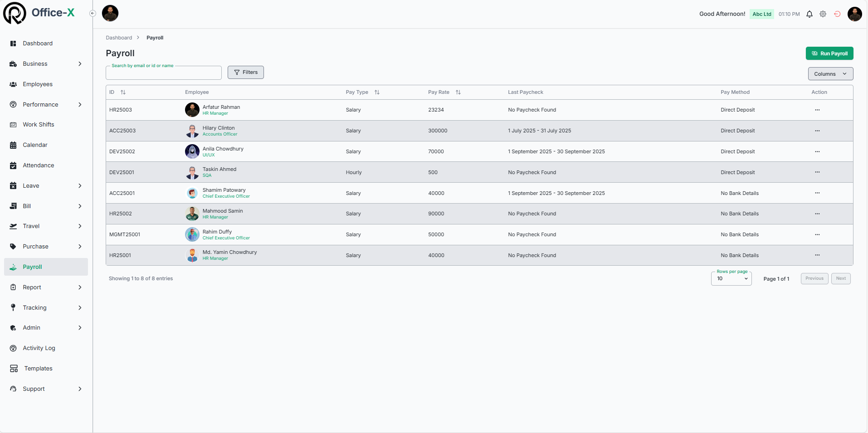Open action menu for Hilary Clinton row

[x=817, y=131]
